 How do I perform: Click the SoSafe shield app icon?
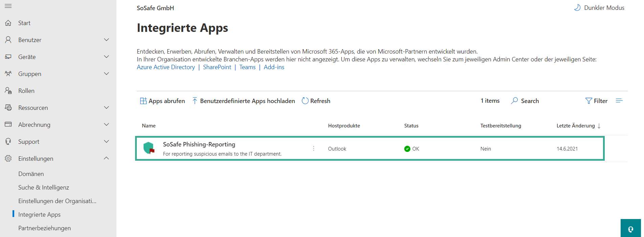149,148
